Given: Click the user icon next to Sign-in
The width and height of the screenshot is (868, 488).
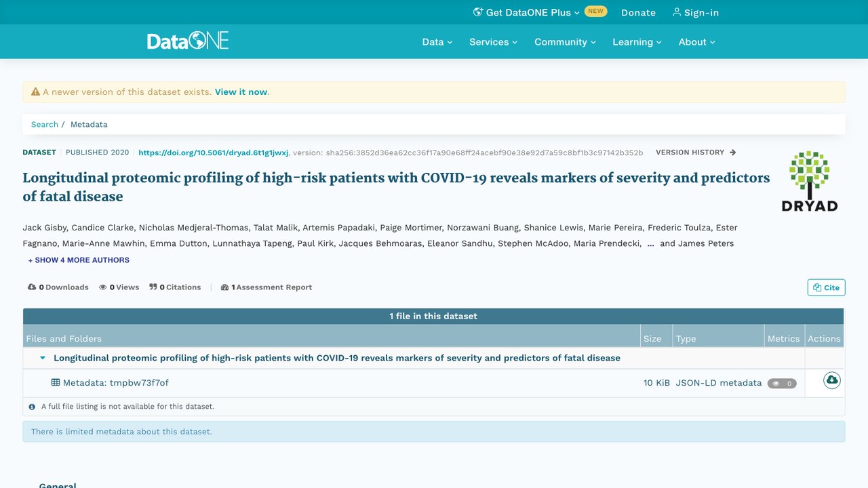Looking at the screenshot, I should [x=677, y=12].
